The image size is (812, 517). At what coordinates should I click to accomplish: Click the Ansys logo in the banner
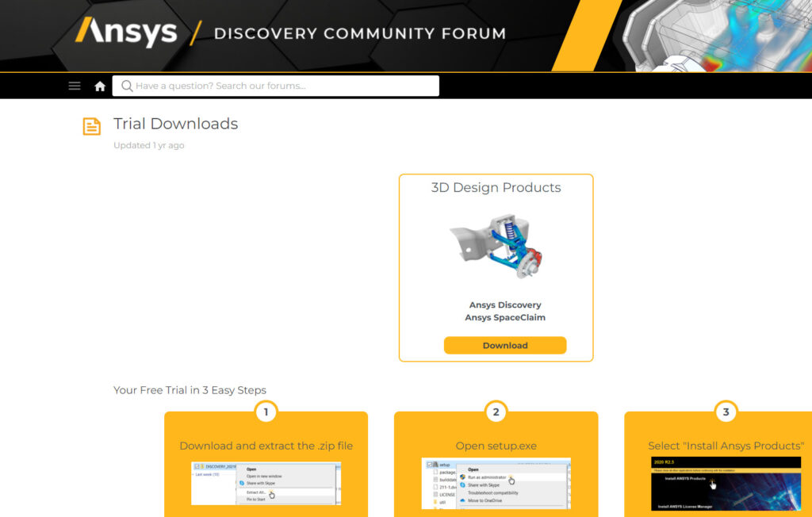[x=127, y=33]
